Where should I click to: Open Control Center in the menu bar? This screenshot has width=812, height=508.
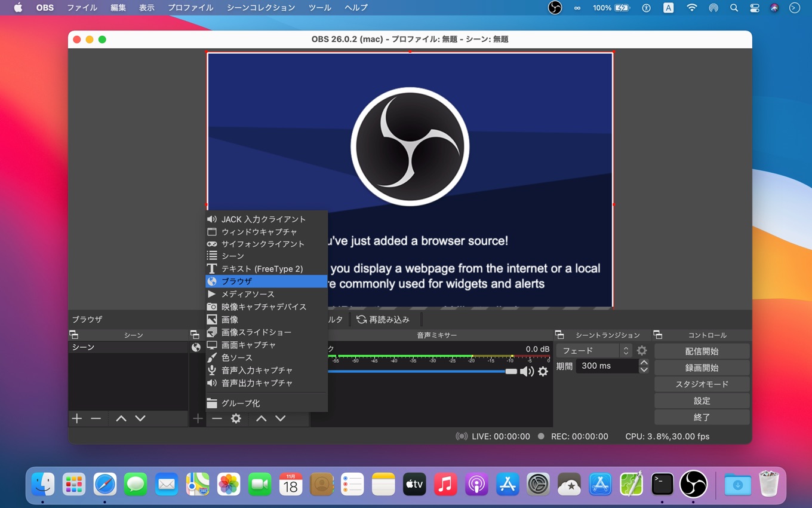(x=754, y=8)
